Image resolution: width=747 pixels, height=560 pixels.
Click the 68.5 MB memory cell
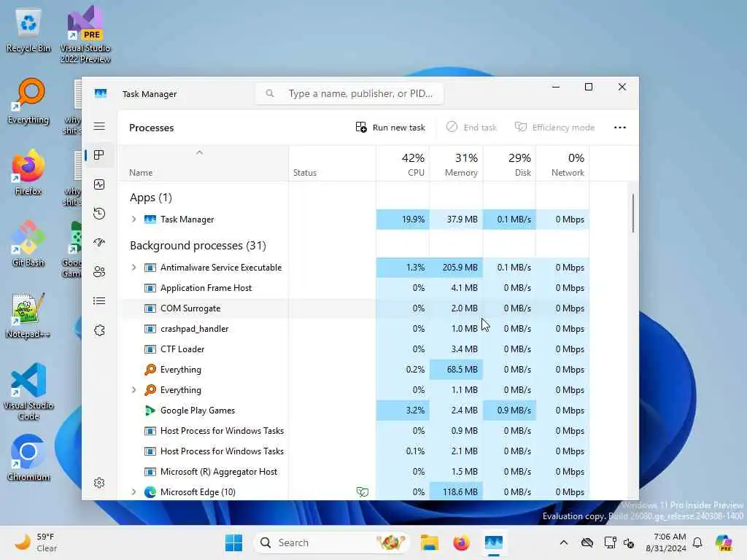[457, 370]
